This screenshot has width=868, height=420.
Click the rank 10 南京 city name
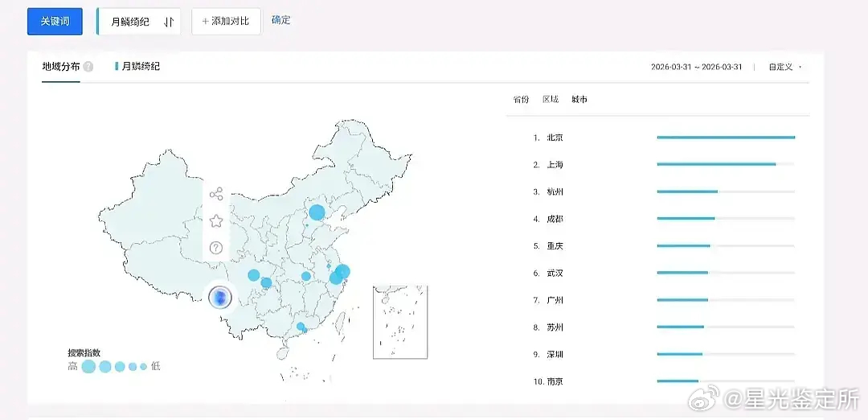click(x=555, y=381)
